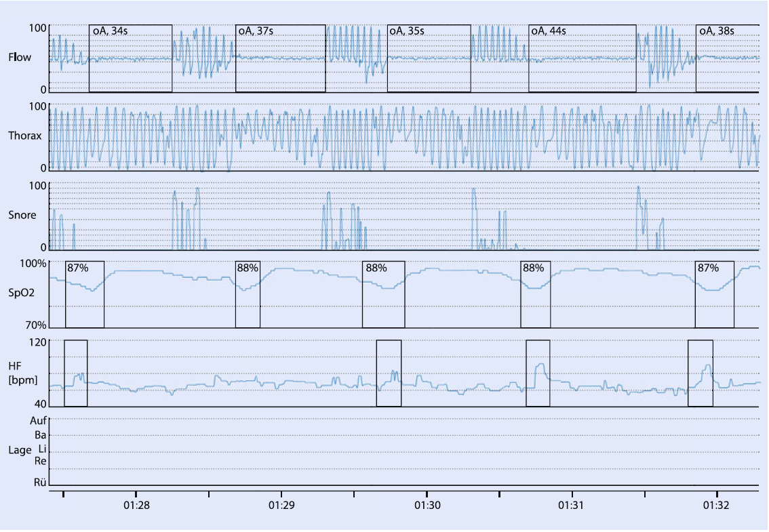
Task: Click the Snore 100 axis value
Action: click(x=38, y=186)
